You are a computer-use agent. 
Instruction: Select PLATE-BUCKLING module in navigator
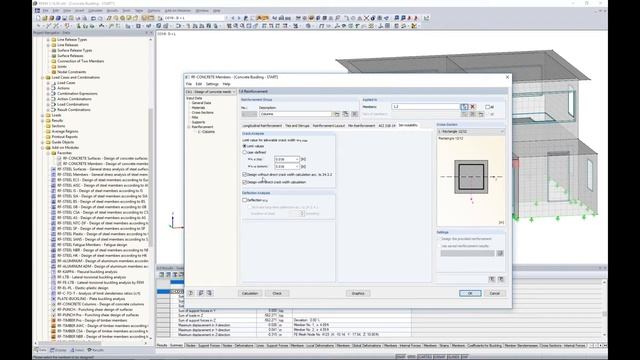coord(91,299)
